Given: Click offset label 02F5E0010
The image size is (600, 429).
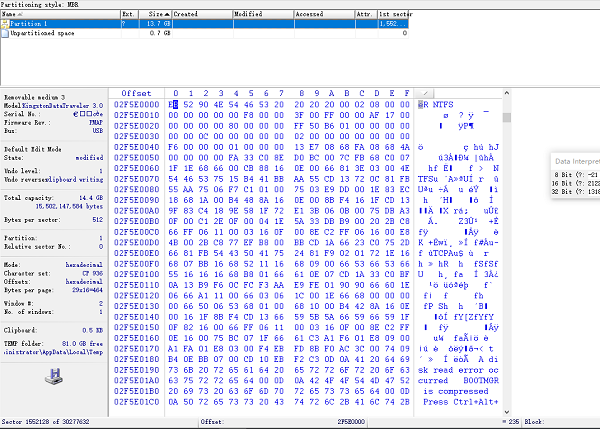Looking at the screenshot, I should coord(137,115).
